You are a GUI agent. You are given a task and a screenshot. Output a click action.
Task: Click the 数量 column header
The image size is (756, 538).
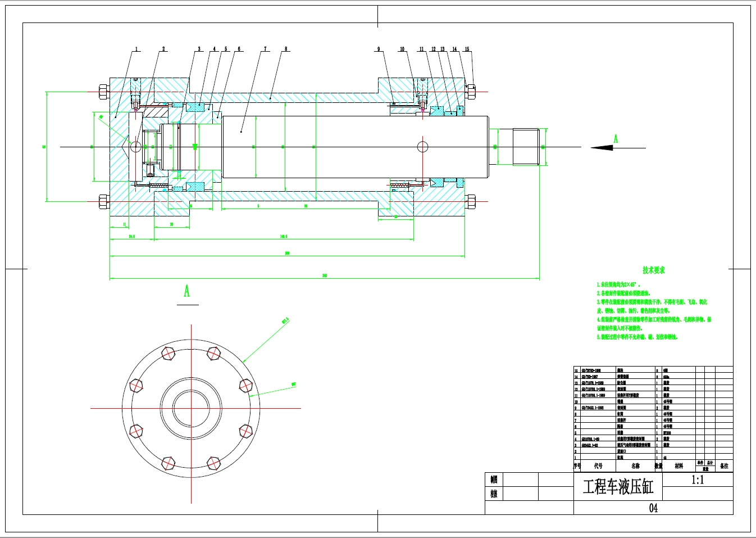659,466
